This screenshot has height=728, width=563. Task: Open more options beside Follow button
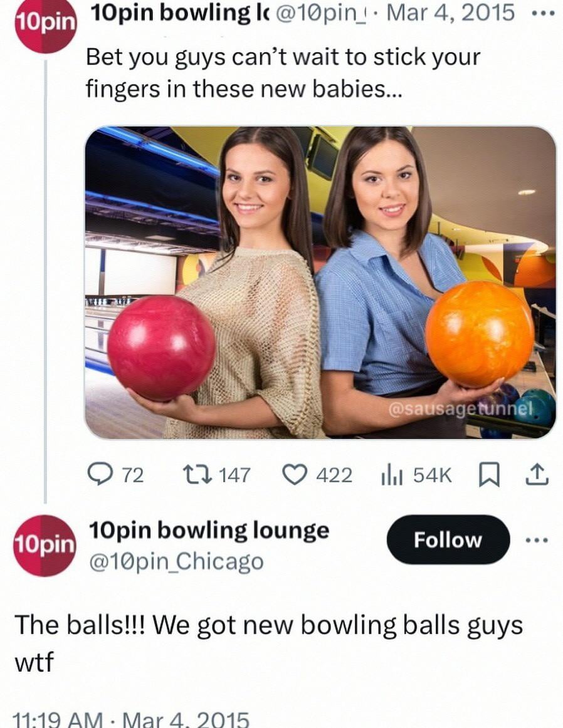tap(537, 539)
